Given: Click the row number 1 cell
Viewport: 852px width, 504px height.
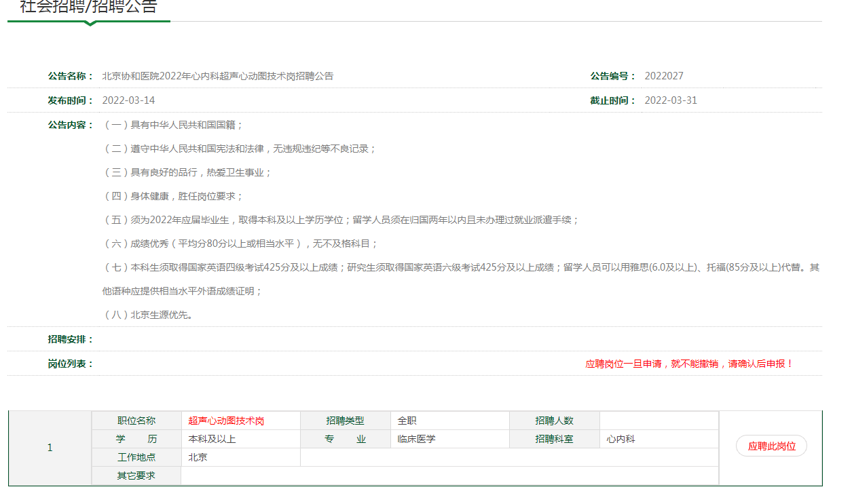Looking at the screenshot, I should coord(50,448).
